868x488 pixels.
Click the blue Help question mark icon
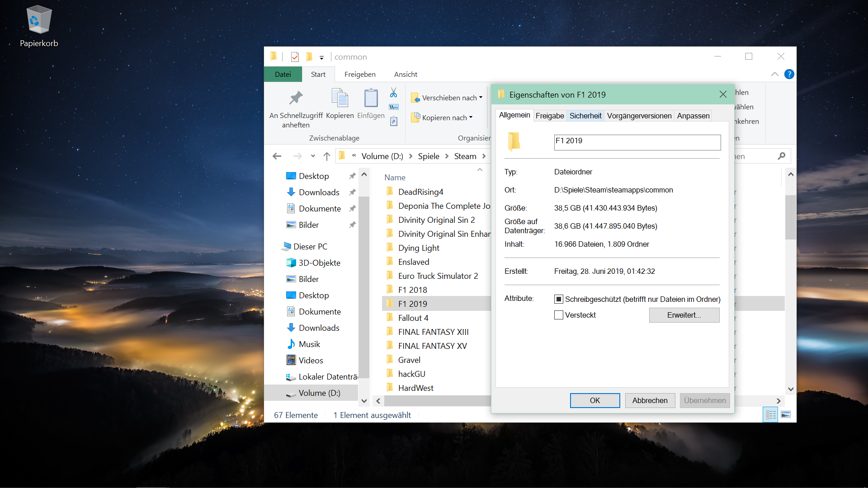(x=789, y=74)
